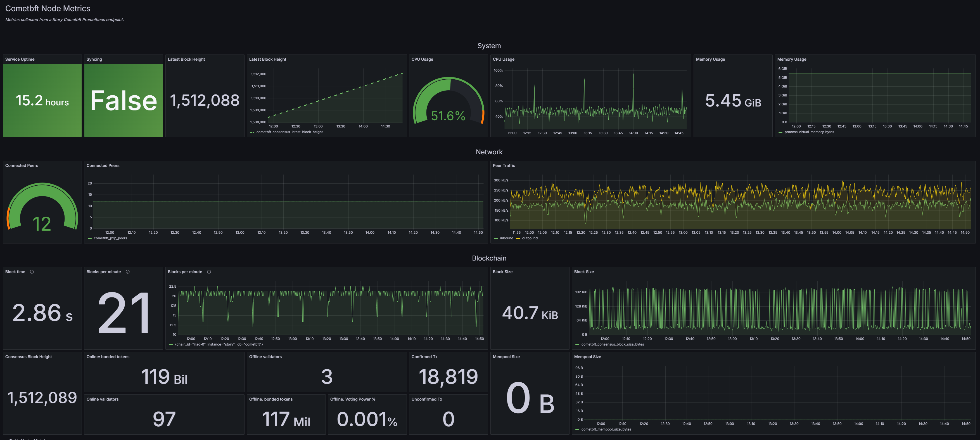The height and width of the screenshot is (440, 980).
Task: Click info icon on Blocks per minute stat
Action: click(x=128, y=272)
